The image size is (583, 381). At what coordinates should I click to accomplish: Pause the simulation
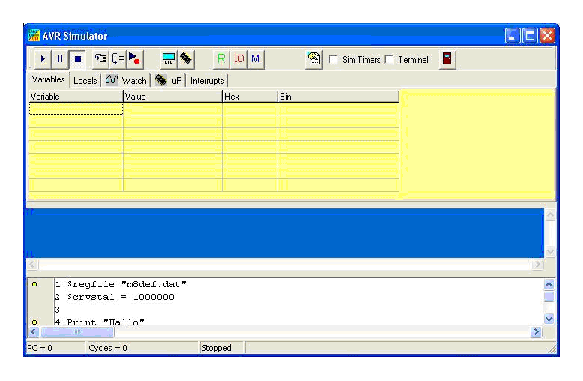click(59, 59)
